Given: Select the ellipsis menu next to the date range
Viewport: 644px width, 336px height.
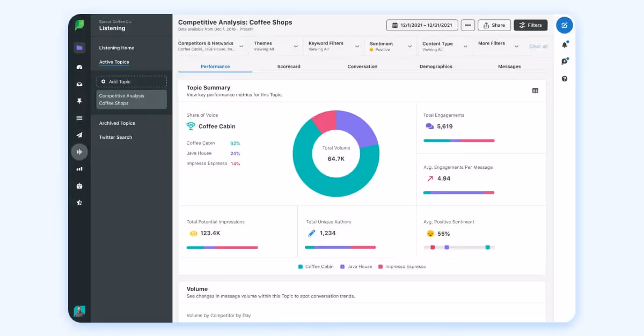Looking at the screenshot, I should [467, 25].
